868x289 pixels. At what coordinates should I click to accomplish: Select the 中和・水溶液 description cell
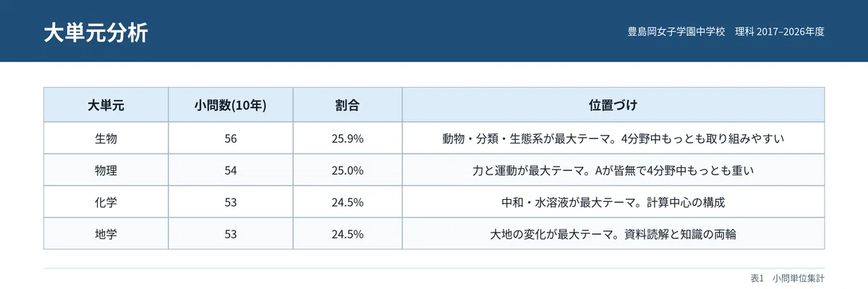point(613,202)
